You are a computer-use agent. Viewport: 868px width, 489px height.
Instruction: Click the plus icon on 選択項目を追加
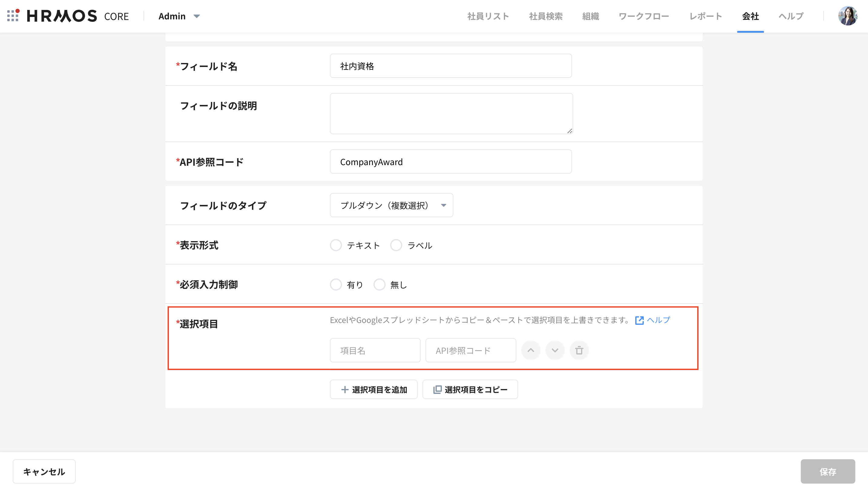(x=344, y=389)
